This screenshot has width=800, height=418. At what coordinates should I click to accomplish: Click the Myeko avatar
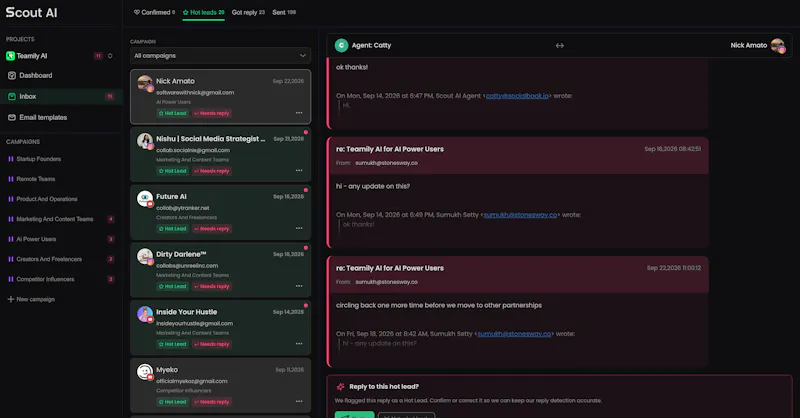[x=145, y=372]
